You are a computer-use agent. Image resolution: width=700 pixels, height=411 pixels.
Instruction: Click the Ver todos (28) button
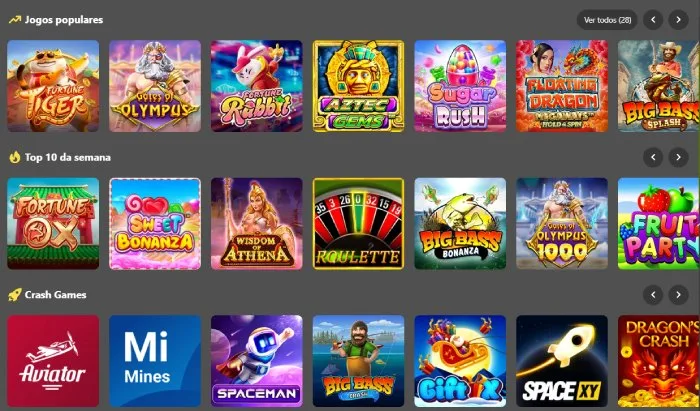(x=607, y=20)
